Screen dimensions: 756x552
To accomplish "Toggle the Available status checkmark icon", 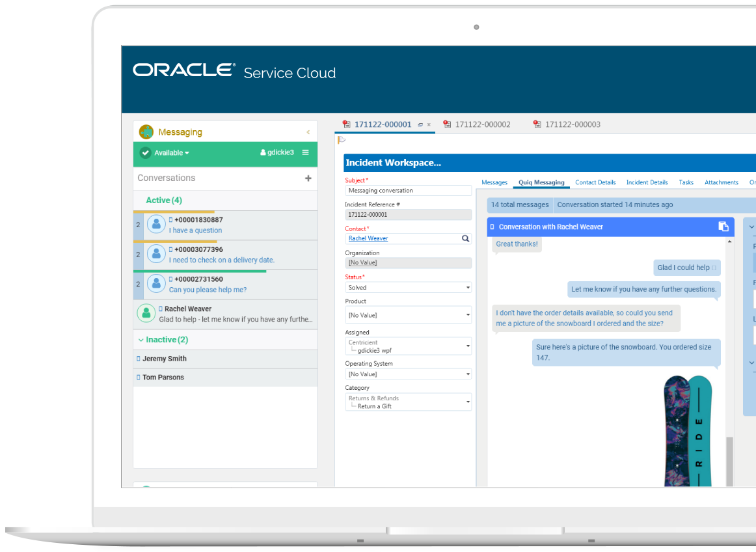I will tap(145, 153).
